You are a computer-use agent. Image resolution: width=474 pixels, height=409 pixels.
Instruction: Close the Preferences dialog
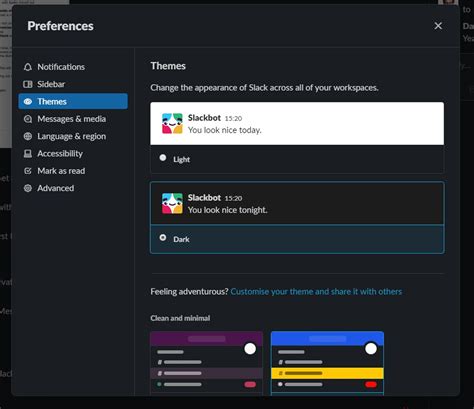point(438,26)
